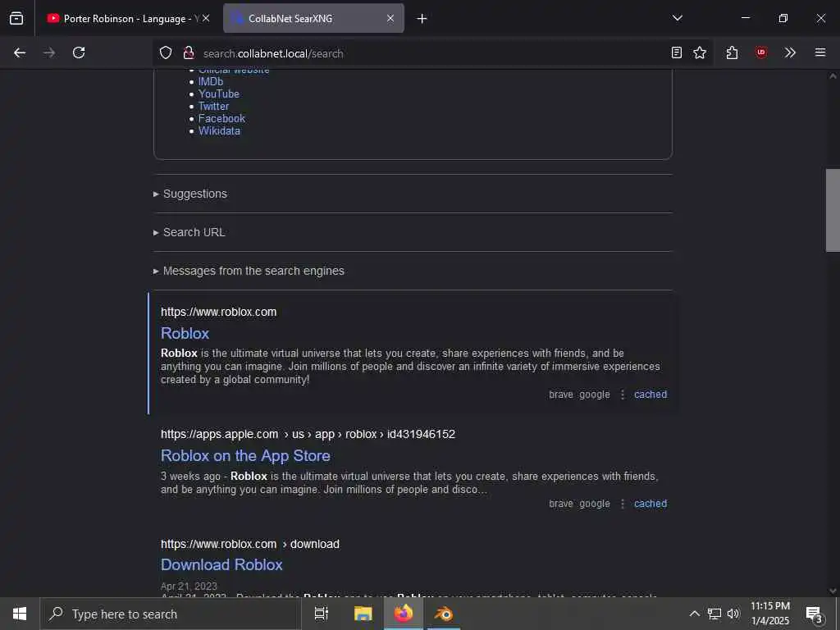Viewport: 840px width, 630px height.
Task: Open Roblox on the App Store result
Action: click(245, 456)
